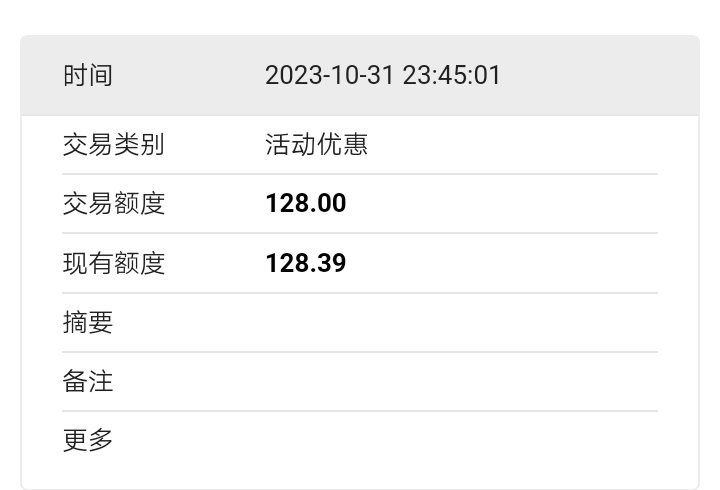Image resolution: width=720 pixels, height=490 pixels.
Task: Click the blank space right of 128.00
Action: 502,203
